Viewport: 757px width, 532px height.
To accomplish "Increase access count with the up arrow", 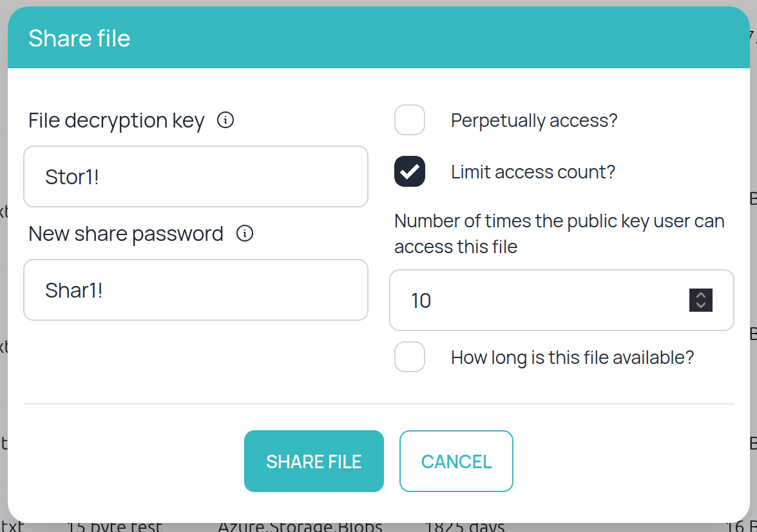I will [701, 295].
